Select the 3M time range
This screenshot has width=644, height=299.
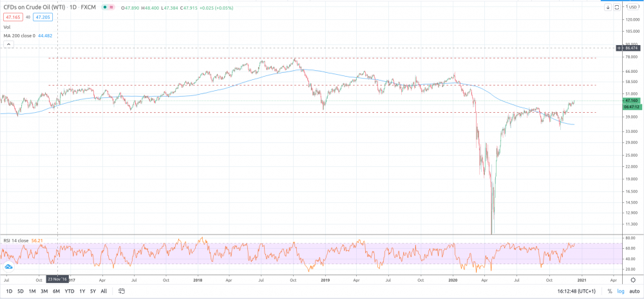44,291
